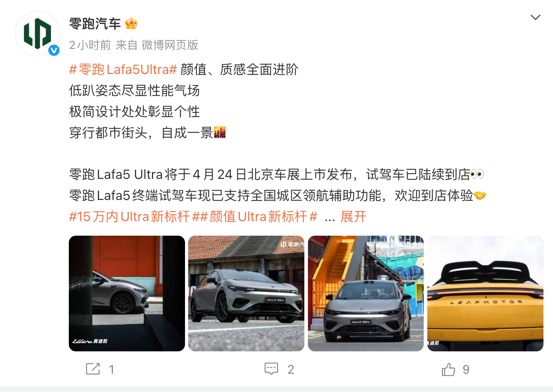Open the 零跑汽车 profile avatar
The image size is (553, 392).
37,33
